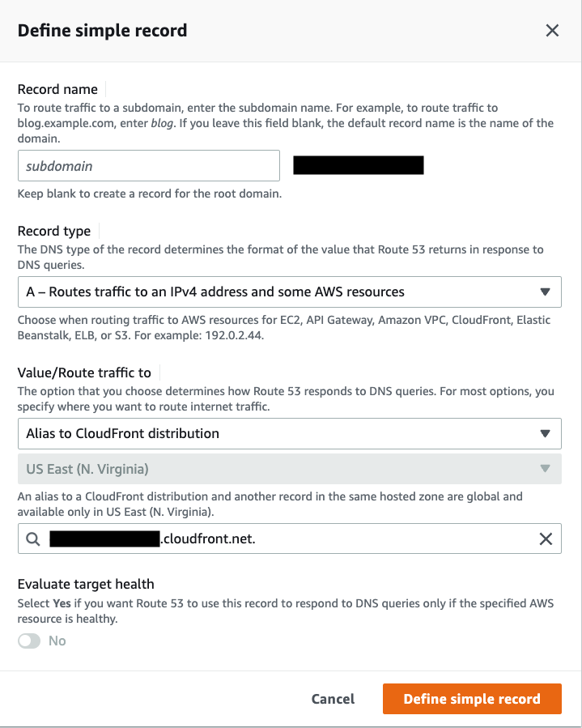Click the Value/Route traffic to label
This screenshot has height=728, width=582.
point(84,373)
